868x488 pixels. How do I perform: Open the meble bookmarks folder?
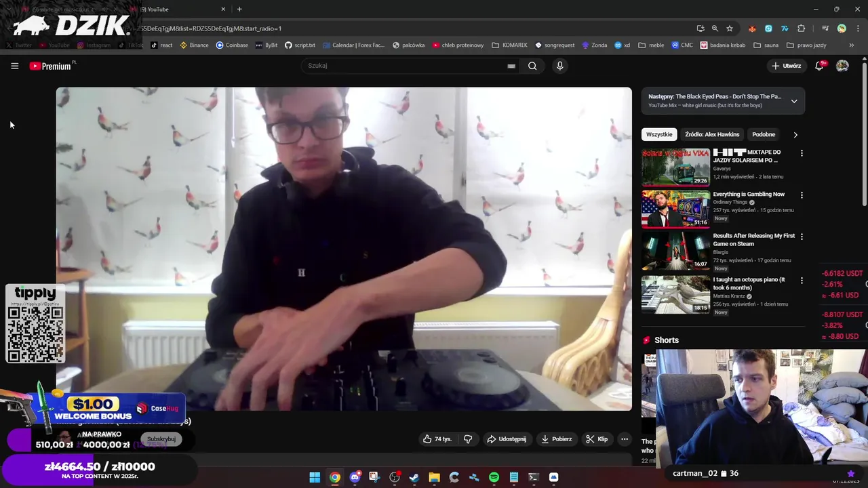pyautogui.click(x=651, y=45)
